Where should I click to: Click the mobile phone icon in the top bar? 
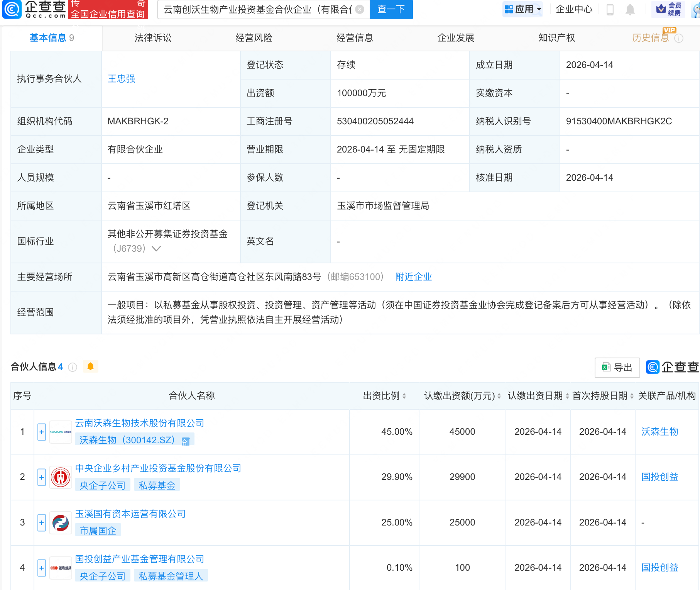tap(610, 10)
